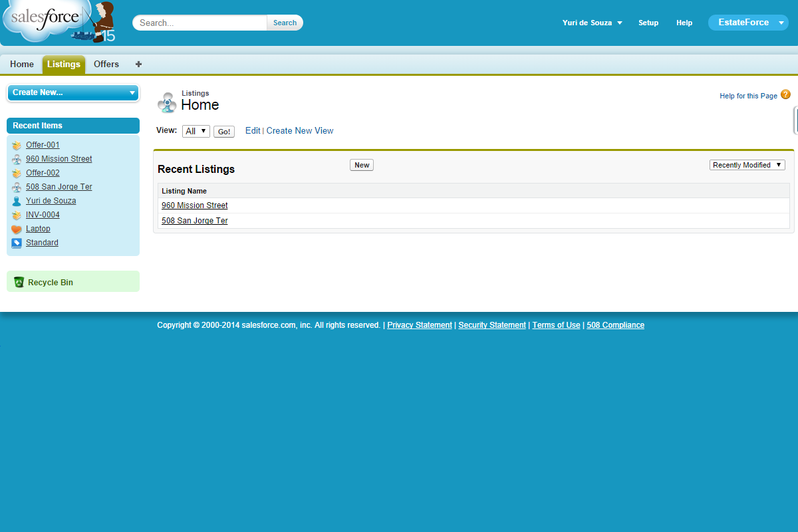Screen dimensions: 798x532
Task: Click the heart icon beside Laptop
Action: 17,229
